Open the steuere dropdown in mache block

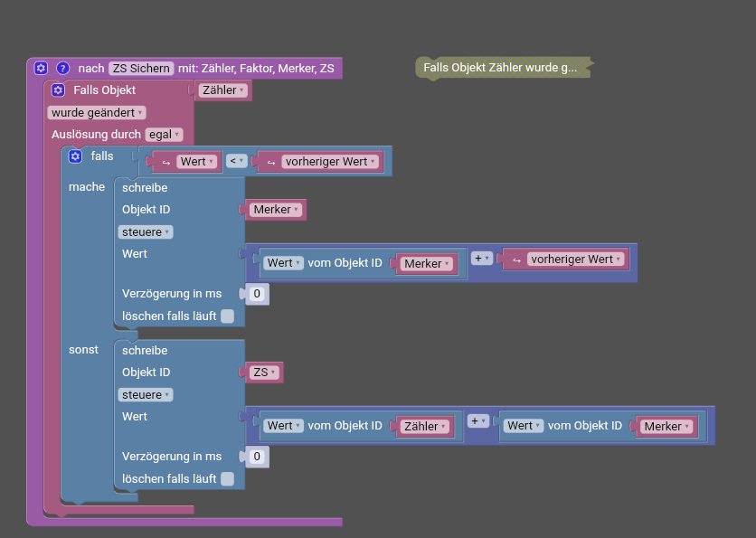pos(145,231)
